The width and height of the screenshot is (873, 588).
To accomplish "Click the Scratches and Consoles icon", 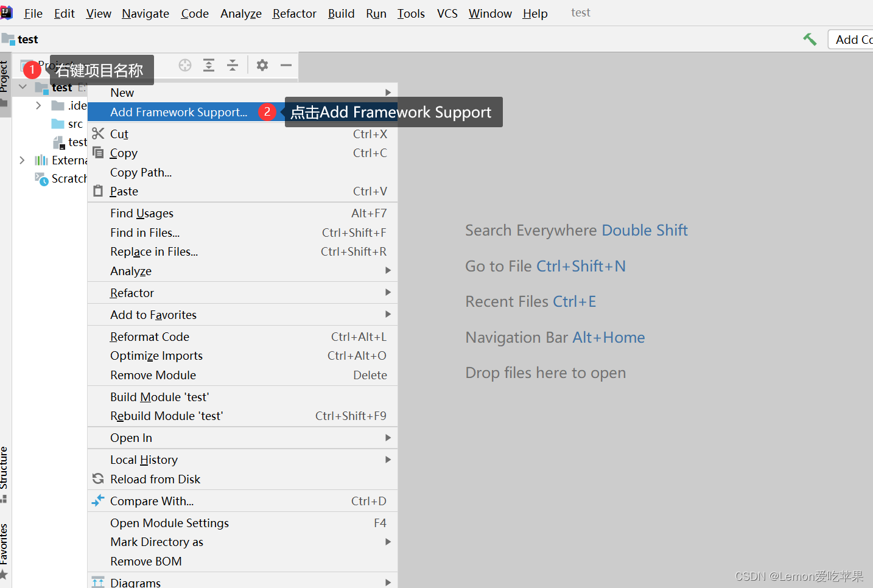I will coord(41,178).
